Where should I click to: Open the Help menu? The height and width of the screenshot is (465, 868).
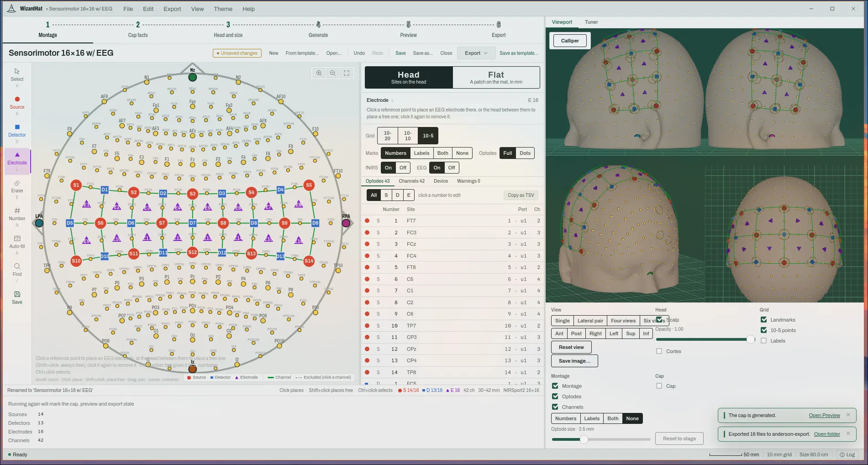(x=248, y=9)
